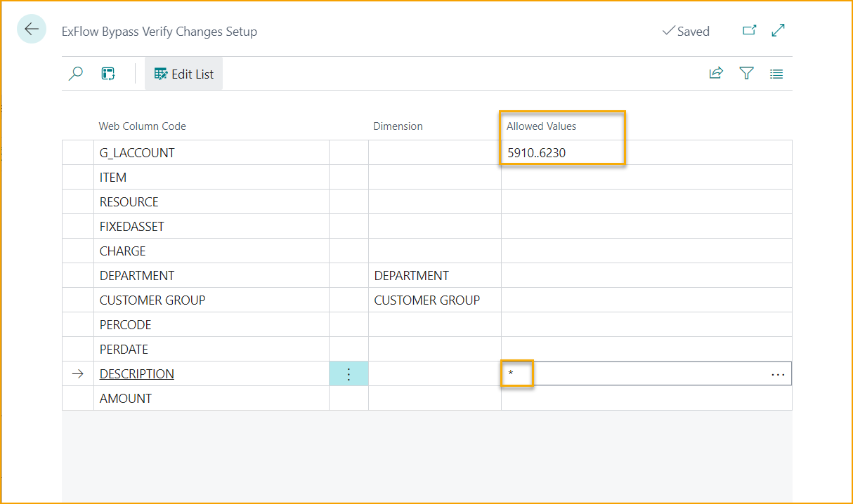
Task: Select the AMOUNT row
Action: [x=125, y=398]
